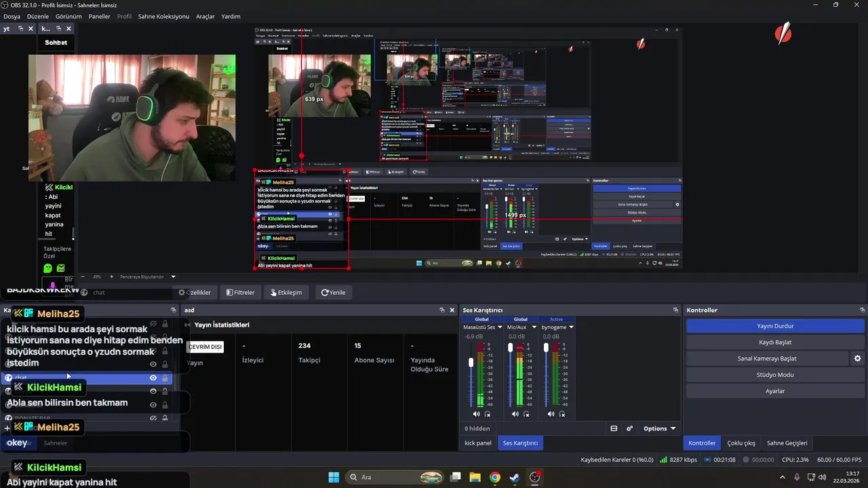
Task: Open Pencereye Boyutlandır scaling dropdown
Action: (148, 277)
